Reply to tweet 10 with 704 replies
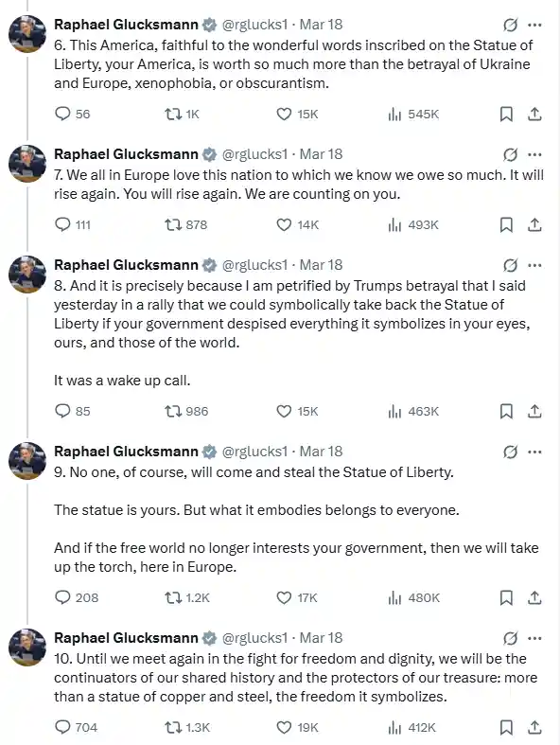Image resolution: width=560 pixels, height=745 pixels. tap(76, 727)
